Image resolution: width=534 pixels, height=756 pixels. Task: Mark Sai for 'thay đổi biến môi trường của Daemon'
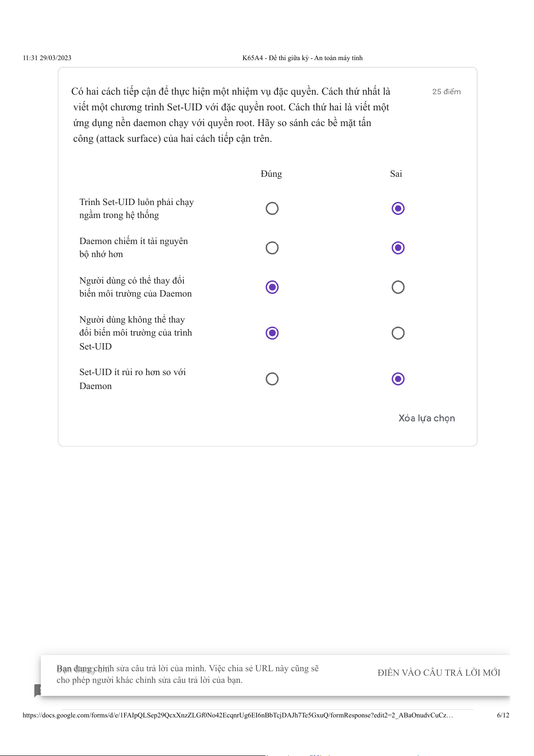(x=398, y=287)
